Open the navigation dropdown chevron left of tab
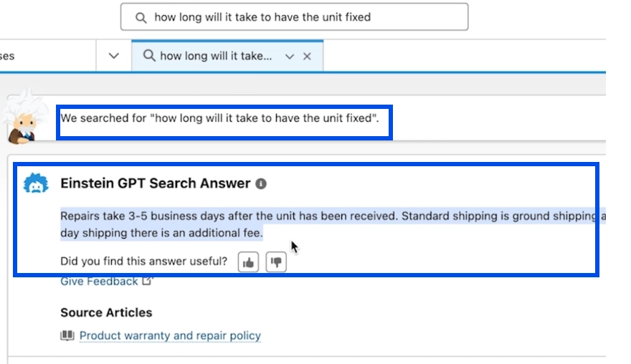Screen dimensions: 631x364 click(114, 56)
